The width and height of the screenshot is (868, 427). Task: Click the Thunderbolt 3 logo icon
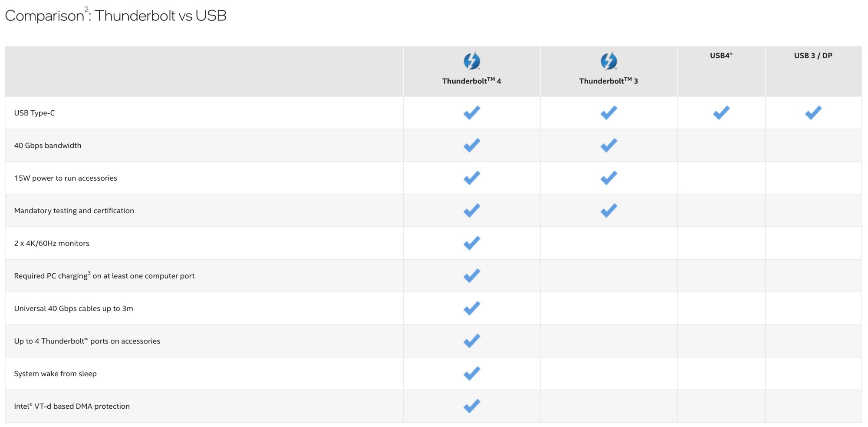(608, 61)
